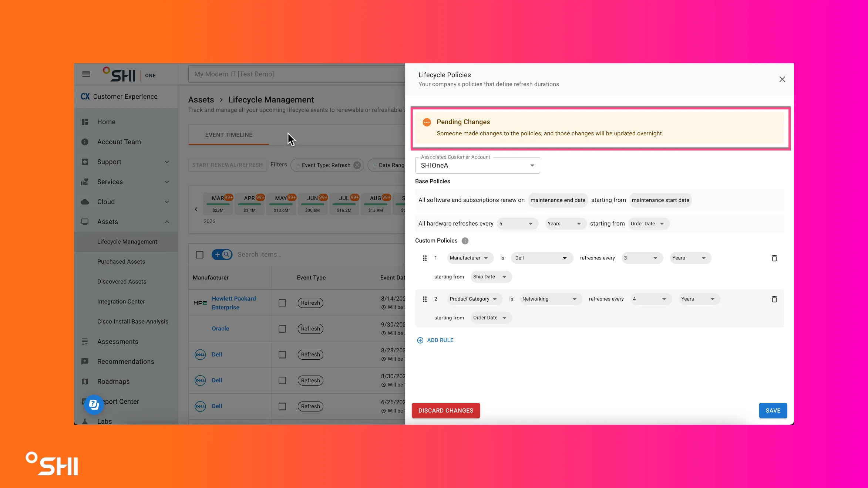Image resolution: width=868 pixels, height=488 pixels.
Task: Open the Ship Date dropdown
Action: pyautogui.click(x=491, y=277)
